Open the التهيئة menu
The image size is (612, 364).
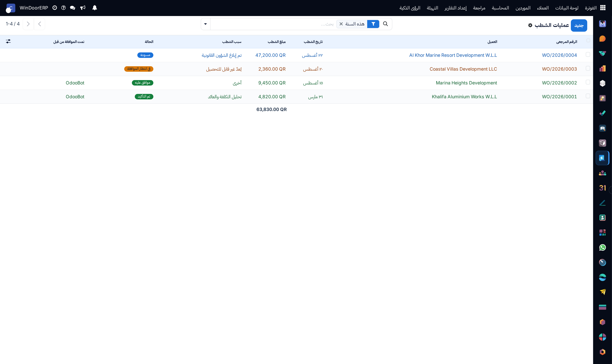point(432,8)
